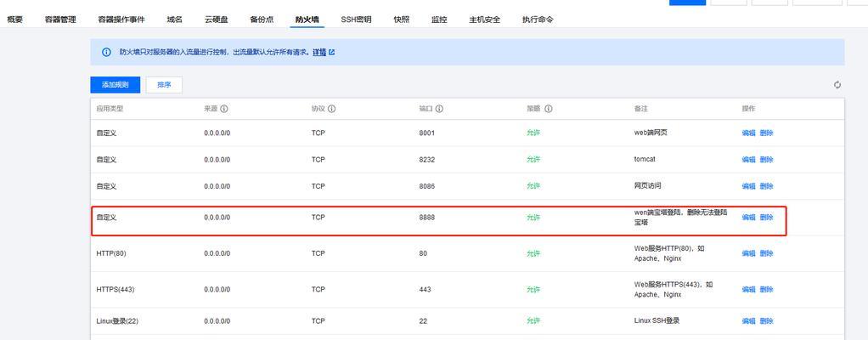Viewport: 868px width, 340px height.
Task: Edit the Linux登录(22) rule
Action: click(x=748, y=321)
